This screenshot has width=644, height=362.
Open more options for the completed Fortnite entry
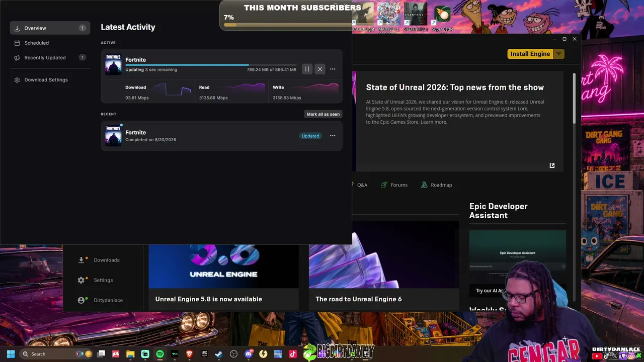click(x=333, y=136)
